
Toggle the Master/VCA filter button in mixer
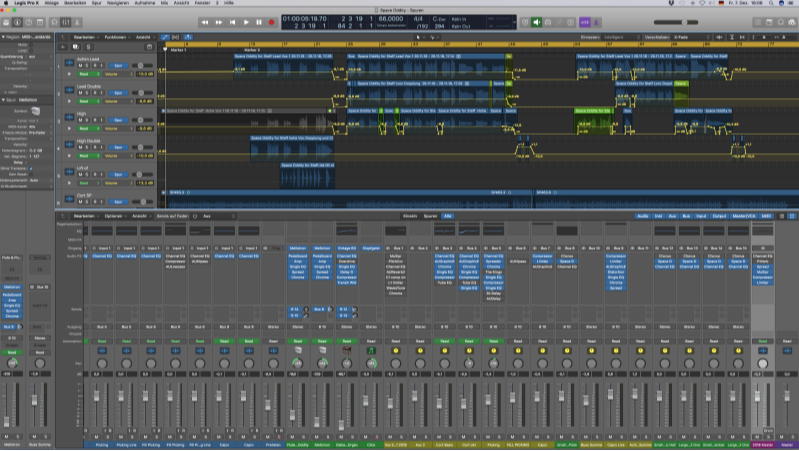click(x=744, y=216)
